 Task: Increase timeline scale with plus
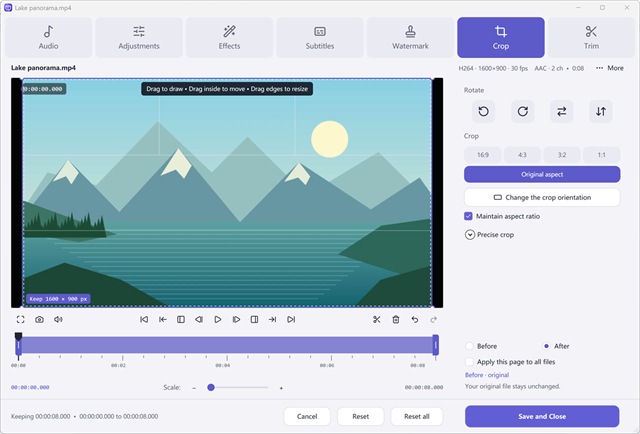[281, 388]
